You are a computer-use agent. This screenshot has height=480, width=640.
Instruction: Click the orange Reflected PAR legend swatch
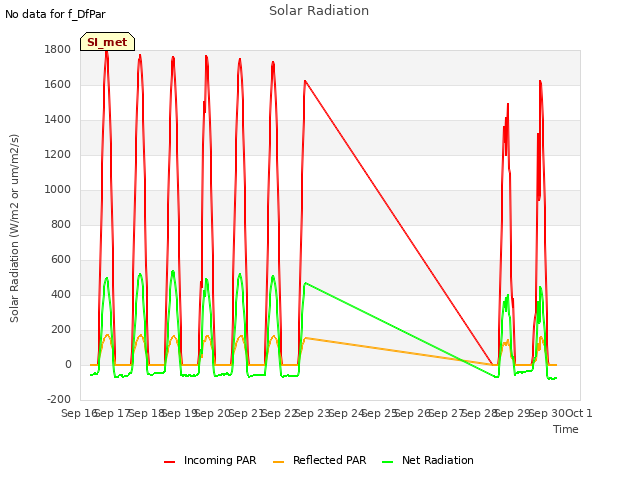(x=278, y=462)
